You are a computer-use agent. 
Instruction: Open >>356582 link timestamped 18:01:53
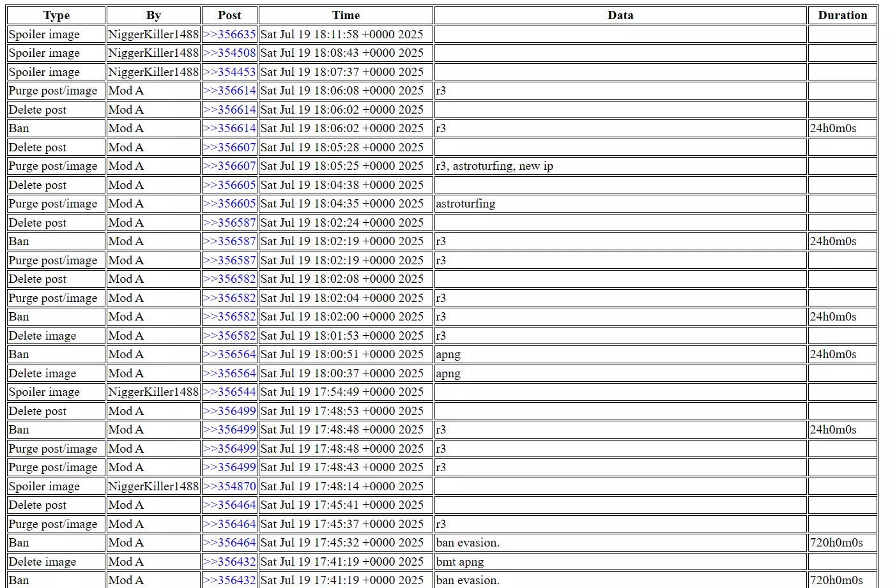click(229, 336)
